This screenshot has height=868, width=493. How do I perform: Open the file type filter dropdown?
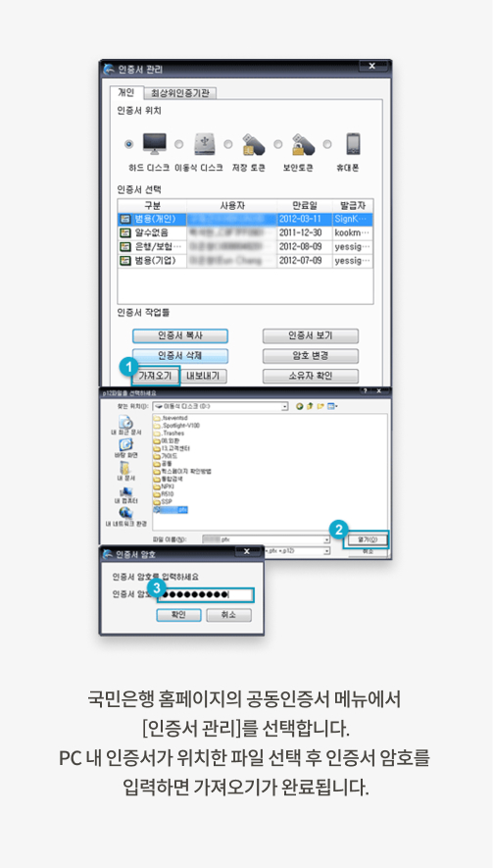[x=327, y=551]
